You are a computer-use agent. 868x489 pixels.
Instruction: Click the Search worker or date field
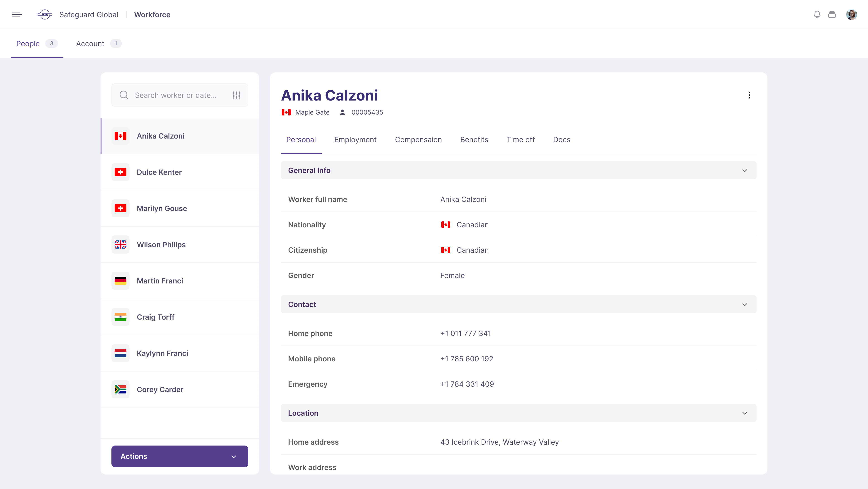click(x=176, y=95)
